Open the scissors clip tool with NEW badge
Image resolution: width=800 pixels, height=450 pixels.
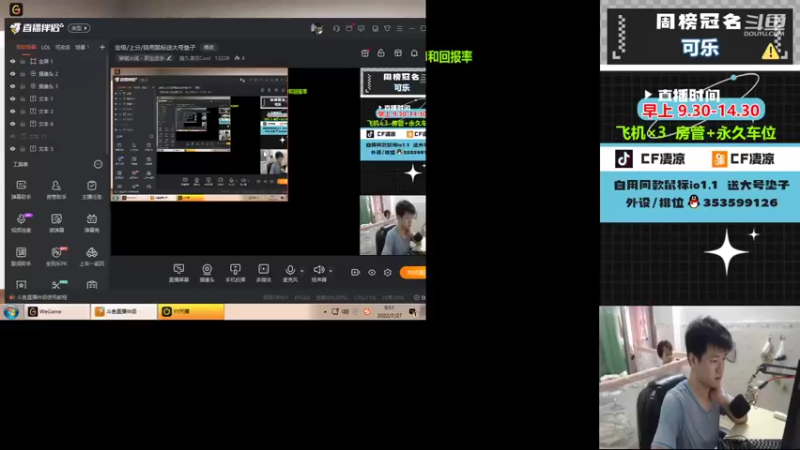pos(56,285)
